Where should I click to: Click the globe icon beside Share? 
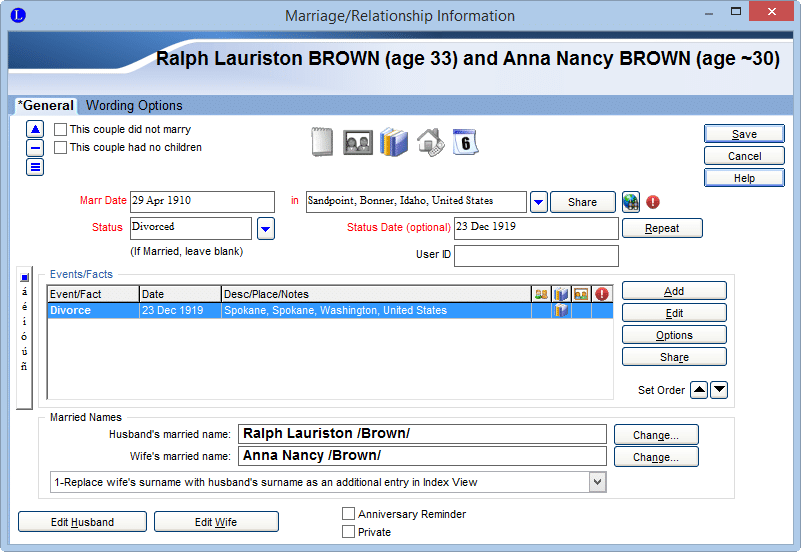631,202
